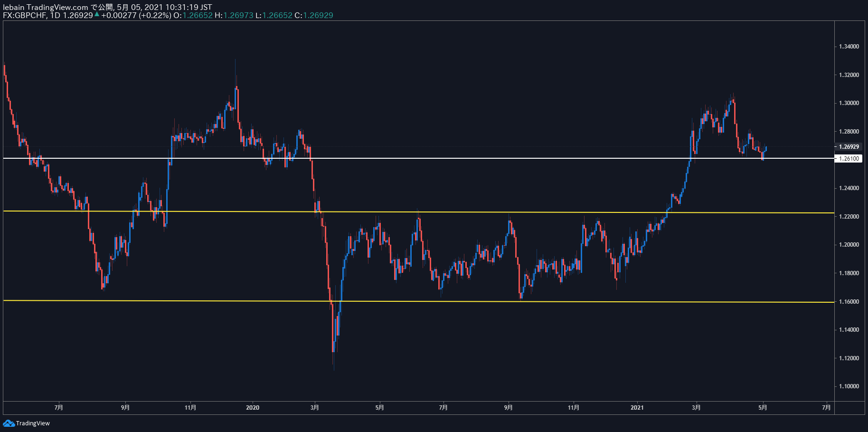Click the 1.34000 price axis label

click(849, 47)
